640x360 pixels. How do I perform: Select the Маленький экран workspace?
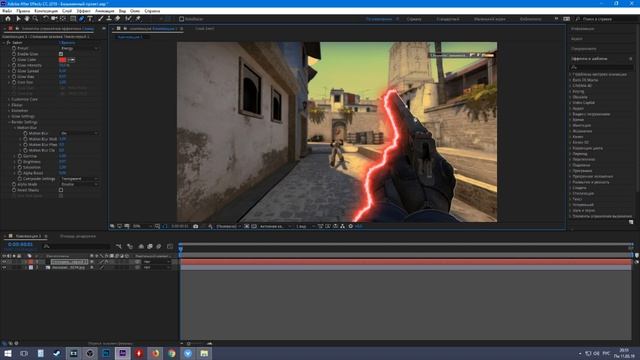[490, 19]
